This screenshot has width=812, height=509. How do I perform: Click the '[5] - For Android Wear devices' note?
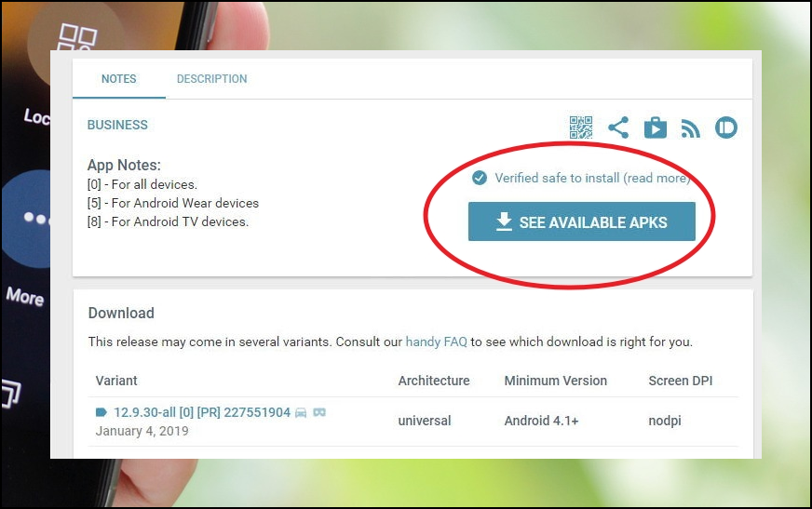(x=173, y=203)
